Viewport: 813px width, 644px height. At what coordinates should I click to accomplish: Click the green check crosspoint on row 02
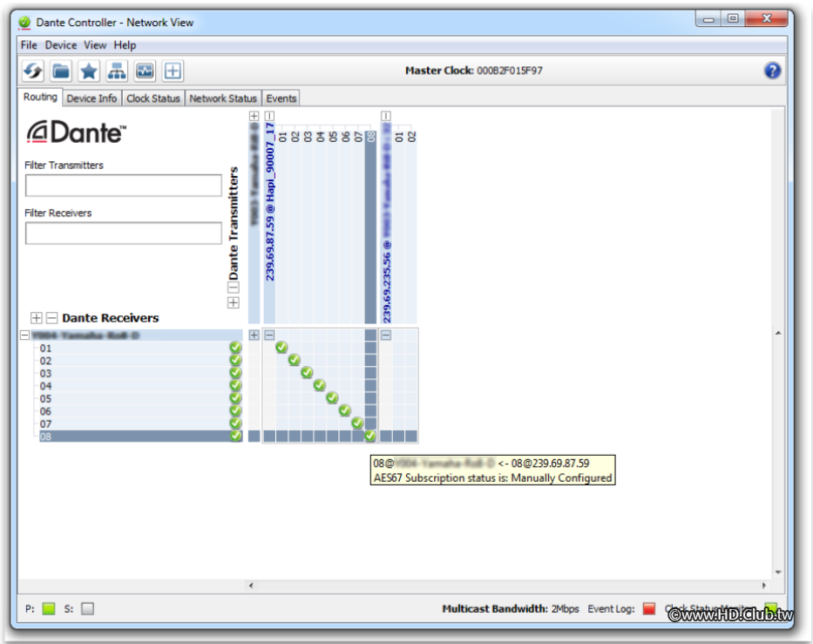click(x=294, y=360)
